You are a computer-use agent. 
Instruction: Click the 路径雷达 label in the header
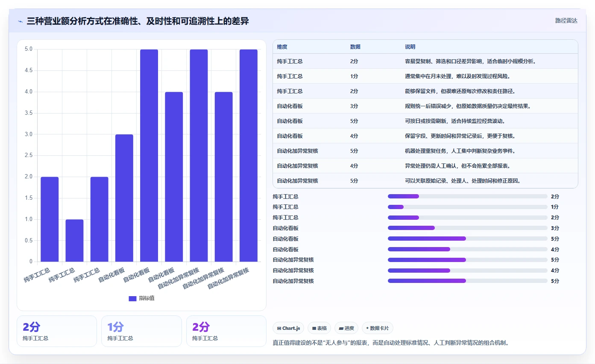[x=566, y=20]
